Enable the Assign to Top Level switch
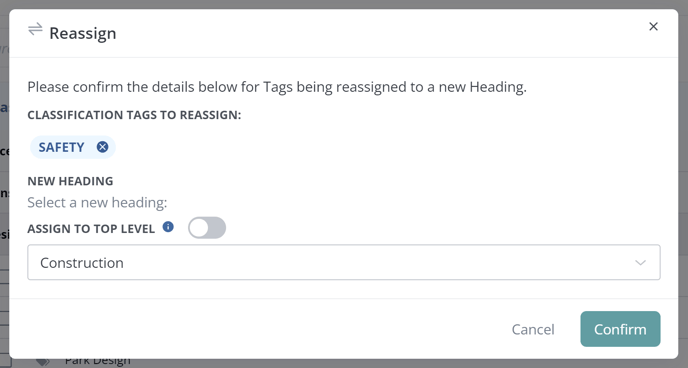Image resolution: width=688 pixels, height=368 pixels. tap(207, 228)
